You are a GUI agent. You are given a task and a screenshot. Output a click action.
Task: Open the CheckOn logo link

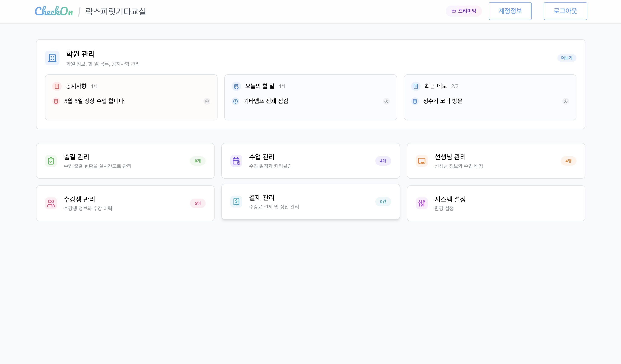pos(54,11)
